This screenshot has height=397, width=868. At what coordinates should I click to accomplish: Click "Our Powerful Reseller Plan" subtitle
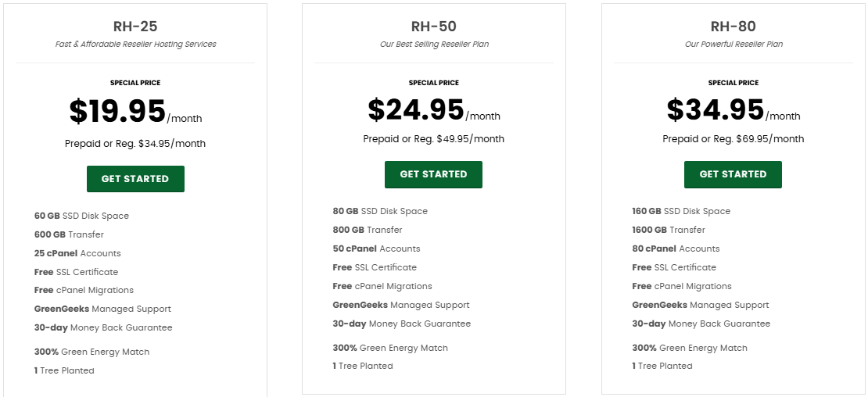[x=733, y=45]
